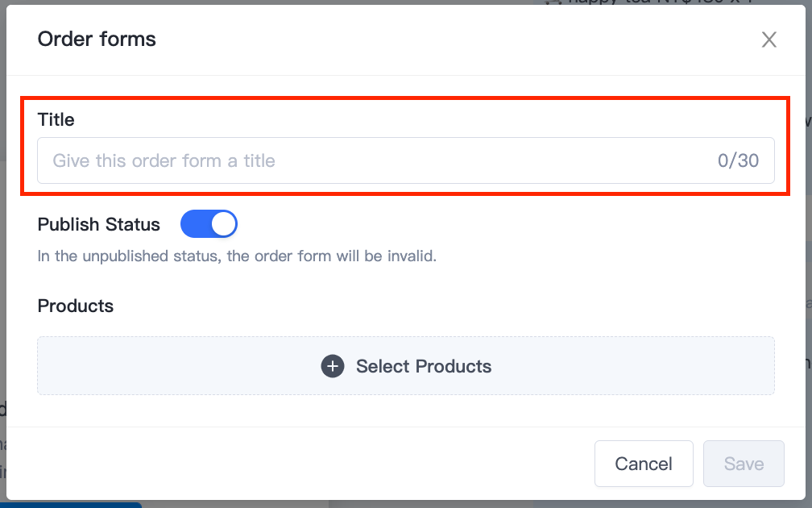Click the 'Publish Status' label
The width and height of the screenshot is (812, 508).
99,224
